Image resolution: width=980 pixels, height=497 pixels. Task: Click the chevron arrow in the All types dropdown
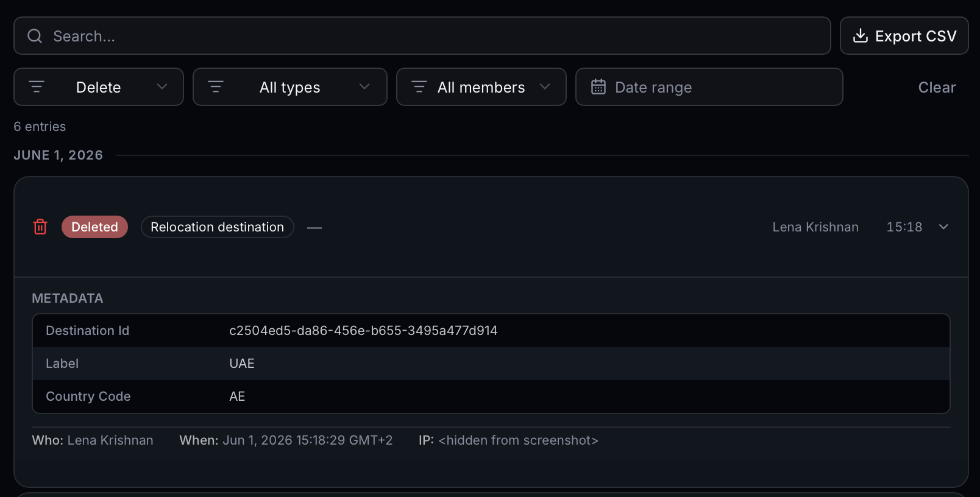[x=364, y=87]
